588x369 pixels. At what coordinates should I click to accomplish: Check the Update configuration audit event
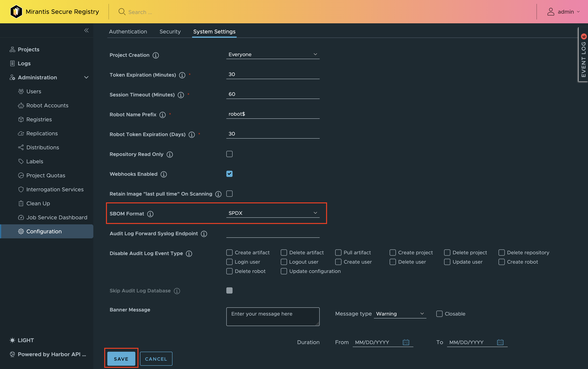(284, 271)
